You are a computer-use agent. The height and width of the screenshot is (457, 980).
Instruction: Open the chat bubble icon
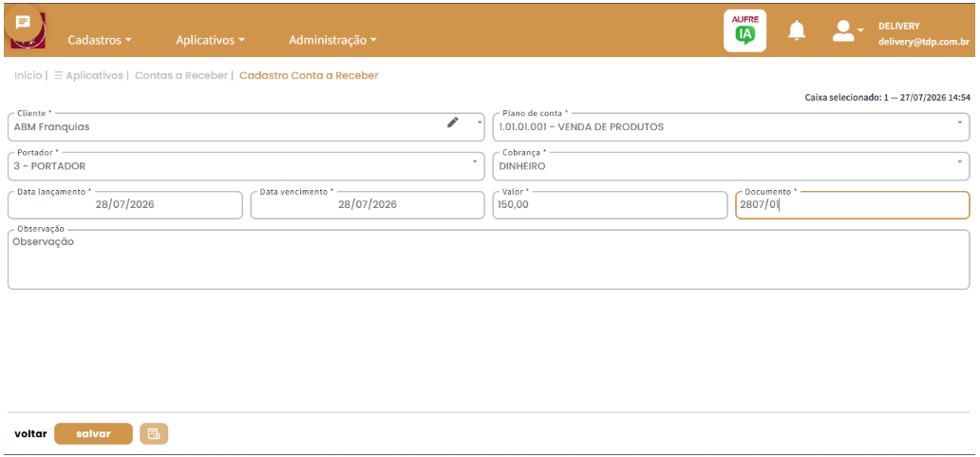tap(23, 23)
